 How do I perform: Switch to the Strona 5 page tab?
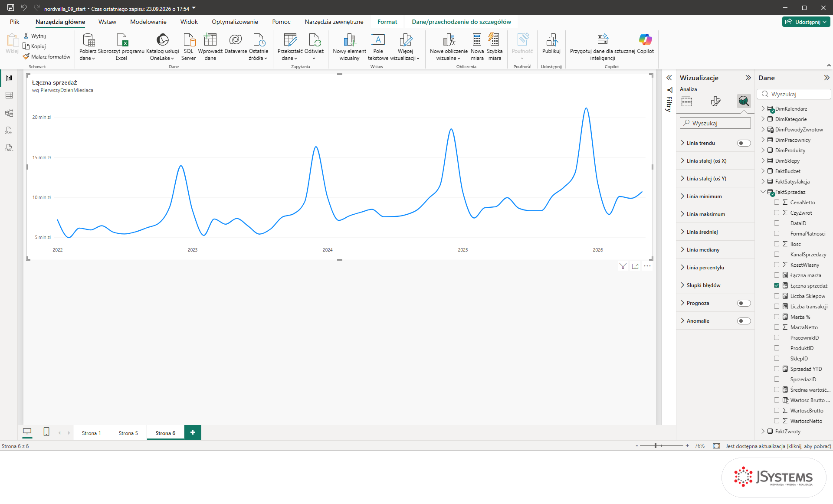(128, 433)
